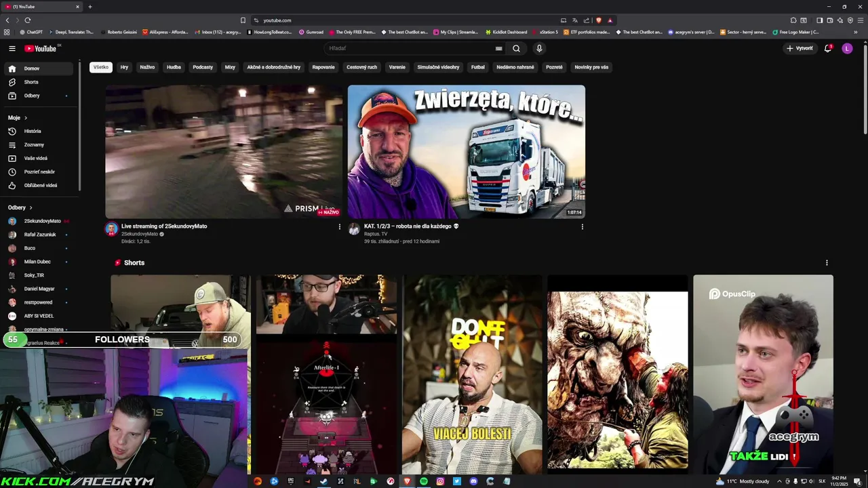Open the Soky_TIR subscription channel

pyautogui.click(x=39, y=275)
